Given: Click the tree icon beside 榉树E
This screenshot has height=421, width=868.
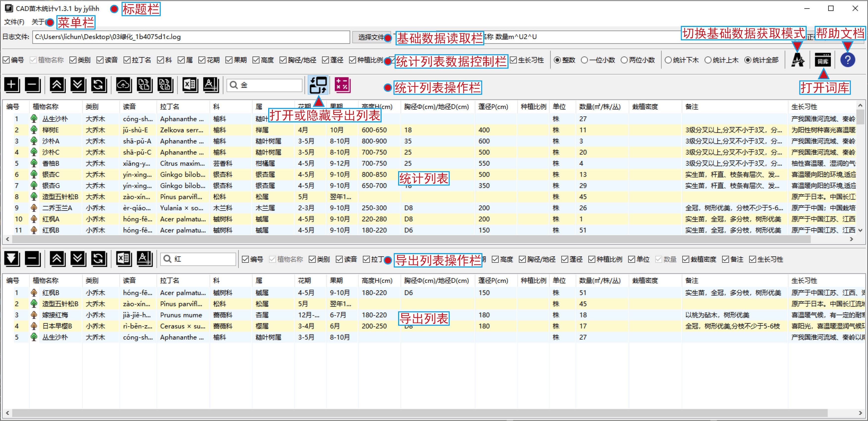Looking at the screenshot, I should (34, 130).
